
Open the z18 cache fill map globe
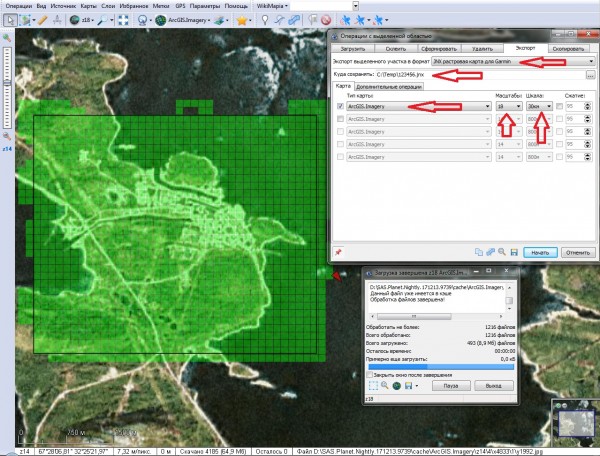75,20
